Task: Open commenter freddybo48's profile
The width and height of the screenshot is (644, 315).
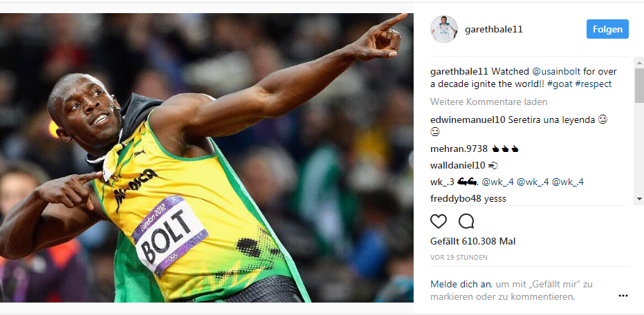Action: click(456, 199)
